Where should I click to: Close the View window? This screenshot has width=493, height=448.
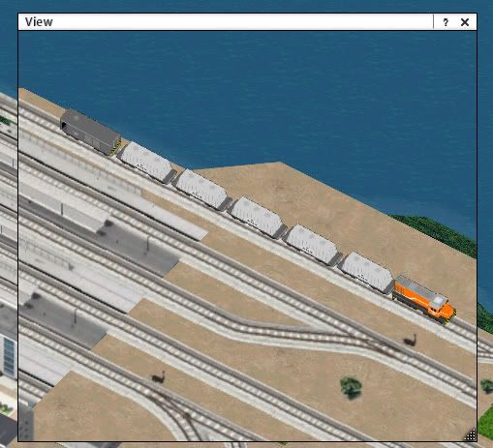point(465,22)
